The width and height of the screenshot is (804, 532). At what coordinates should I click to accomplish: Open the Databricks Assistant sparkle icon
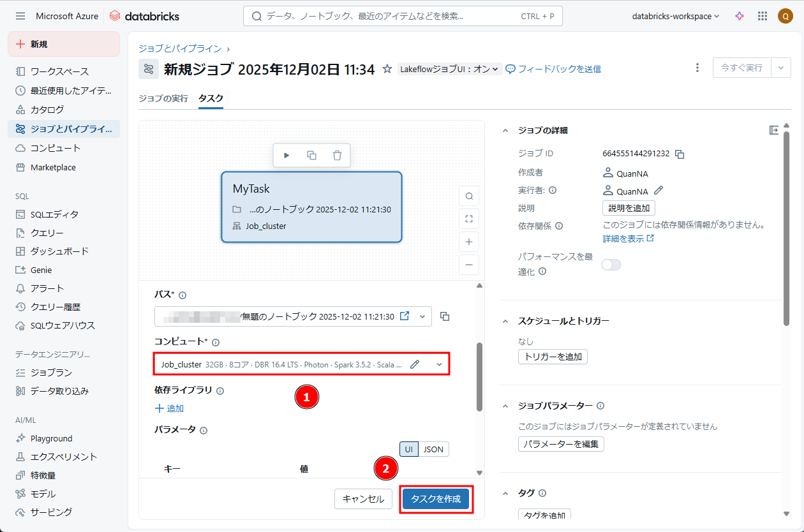tap(740, 16)
